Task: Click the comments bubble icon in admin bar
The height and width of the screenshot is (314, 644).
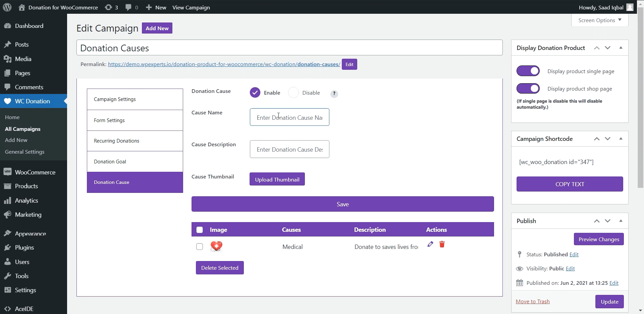Action: (x=131, y=7)
